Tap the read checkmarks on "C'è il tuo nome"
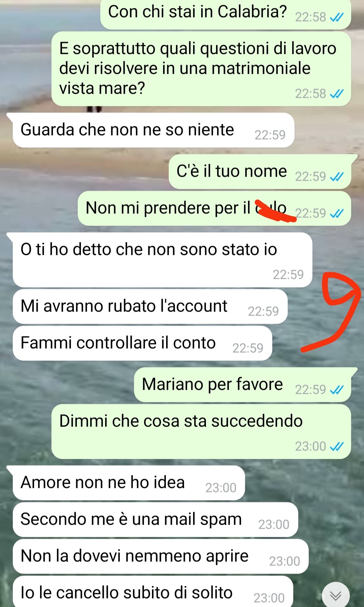 337,177
